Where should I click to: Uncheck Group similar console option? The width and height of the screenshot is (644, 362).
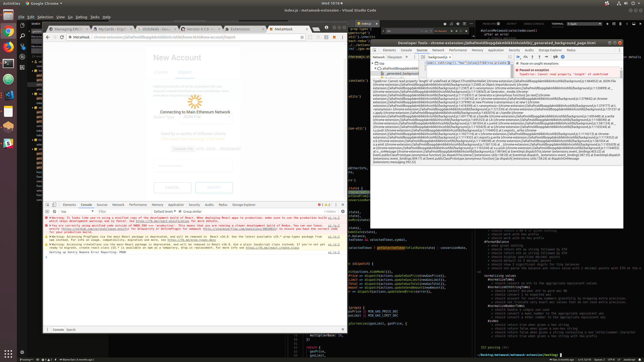[180, 211]
